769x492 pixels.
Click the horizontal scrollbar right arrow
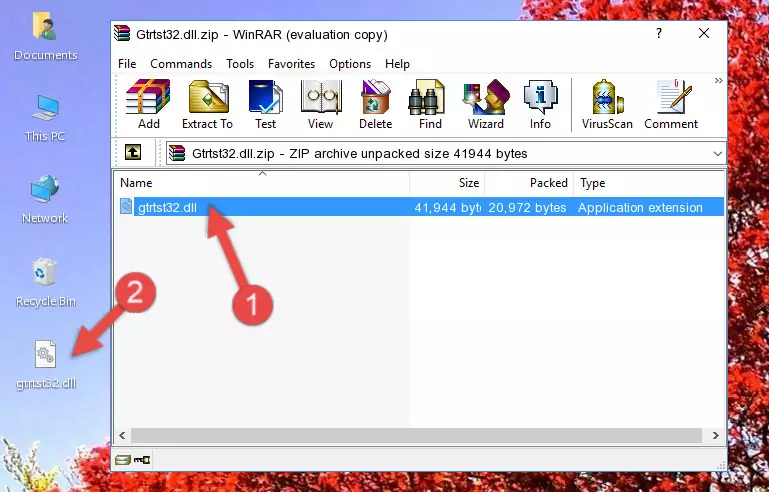[x=716, y=435]
